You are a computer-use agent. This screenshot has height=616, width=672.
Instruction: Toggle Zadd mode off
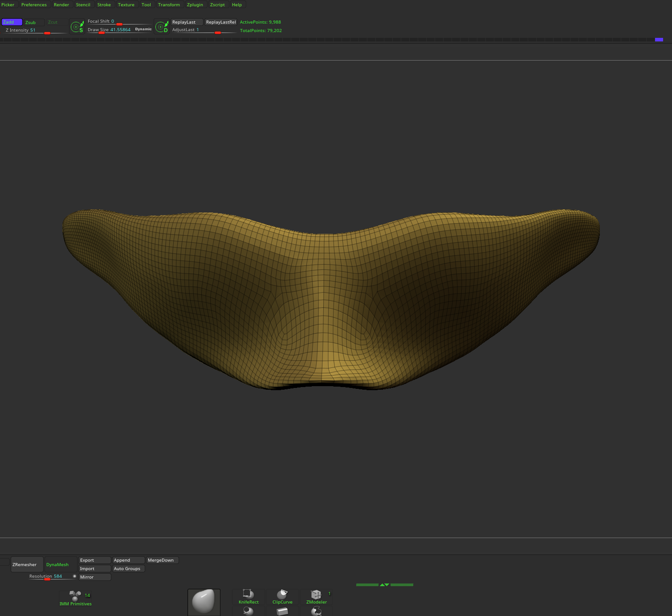pyautogui.click(x=11, y=22)
